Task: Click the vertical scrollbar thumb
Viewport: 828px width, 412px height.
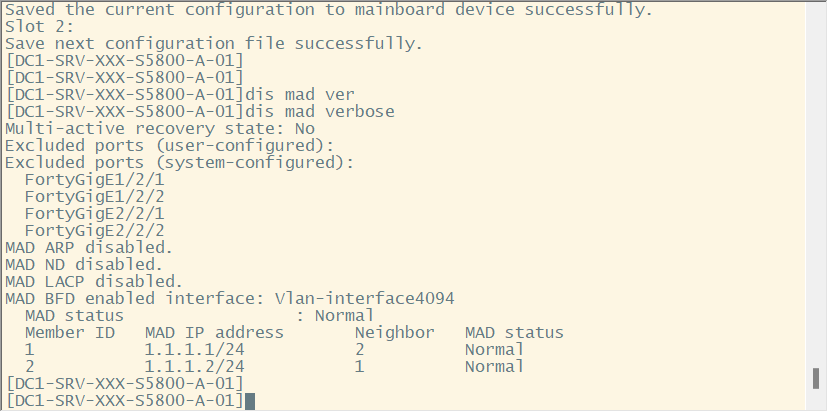Action: pos(815,380)
